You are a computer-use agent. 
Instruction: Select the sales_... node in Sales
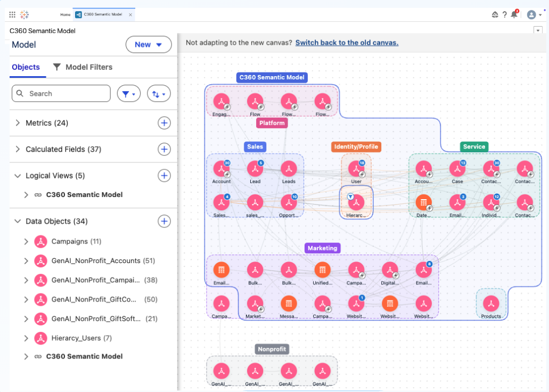[255, 202]
